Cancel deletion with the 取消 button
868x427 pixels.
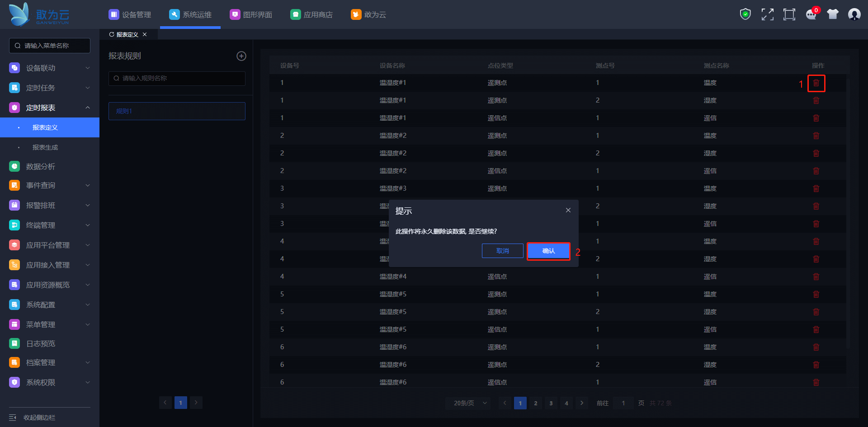(x=502, y=251)
